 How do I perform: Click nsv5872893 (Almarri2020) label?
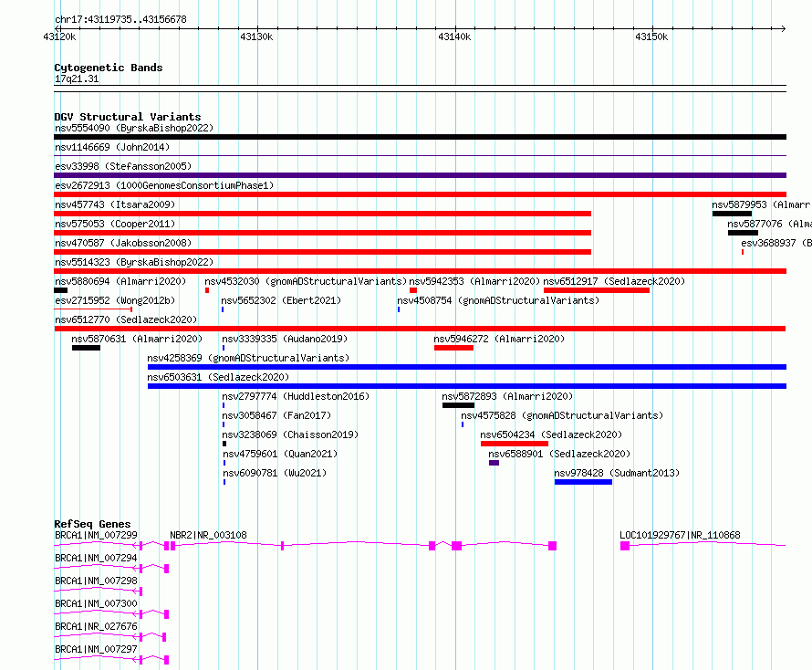click(x=507, y=396)
